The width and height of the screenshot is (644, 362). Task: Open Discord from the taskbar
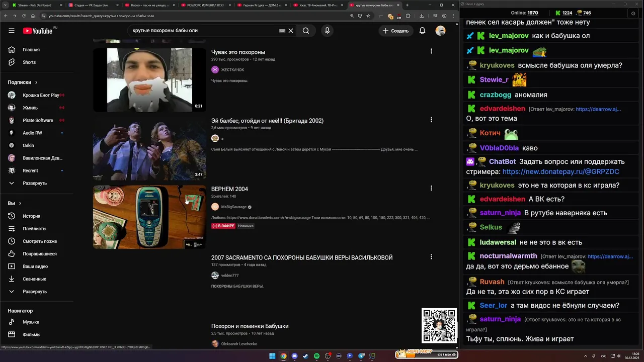click(x=294, y=356)
